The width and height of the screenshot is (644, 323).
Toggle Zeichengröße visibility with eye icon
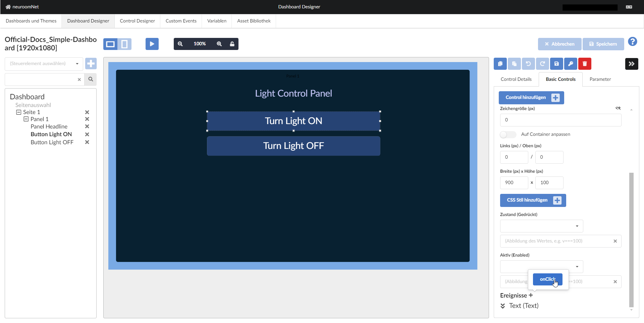(618, 108)
